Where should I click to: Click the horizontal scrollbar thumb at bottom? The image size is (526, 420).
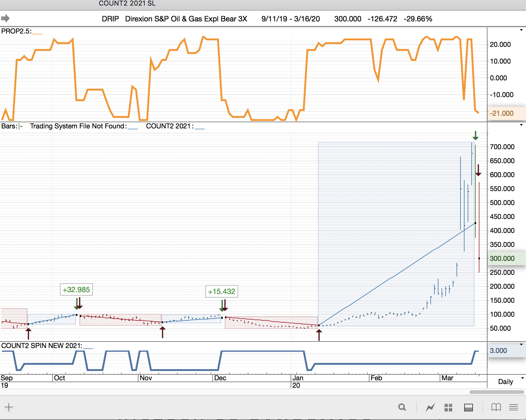pyautogui.click(x=497, y=392)
